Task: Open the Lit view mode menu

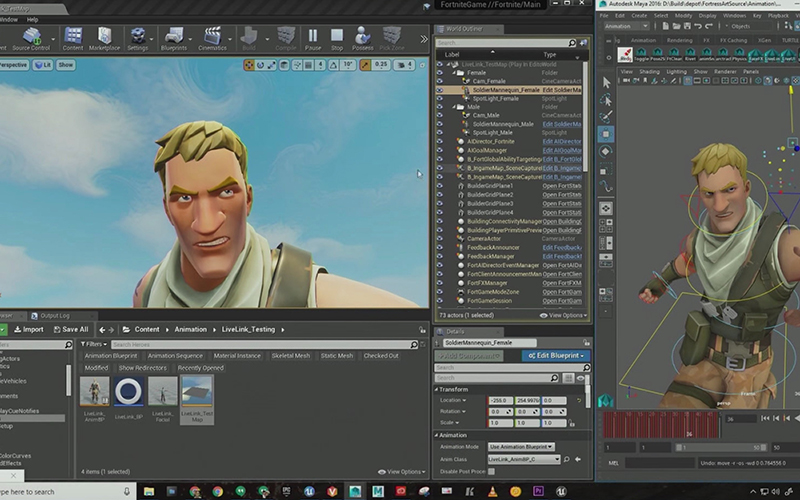Action: pyautogui.click(x=43, y=65)
